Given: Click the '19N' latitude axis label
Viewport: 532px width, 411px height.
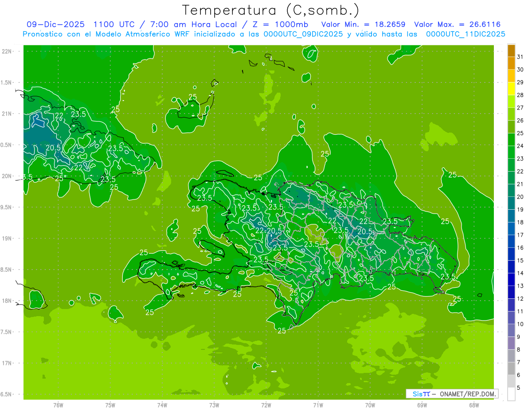Looking at the screenshot, I should pos(7,239).
